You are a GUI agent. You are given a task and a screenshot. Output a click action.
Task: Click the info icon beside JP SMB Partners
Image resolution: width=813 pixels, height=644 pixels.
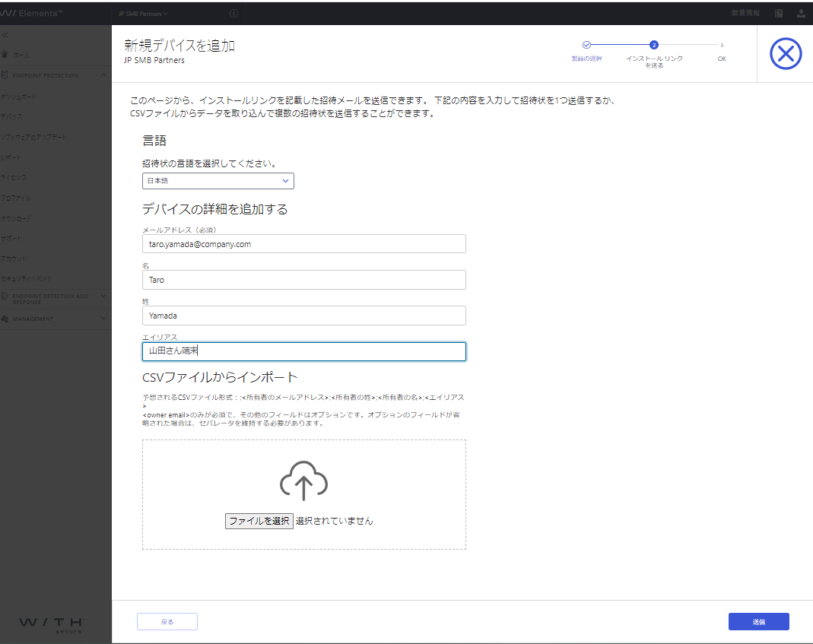pos(233,13)
